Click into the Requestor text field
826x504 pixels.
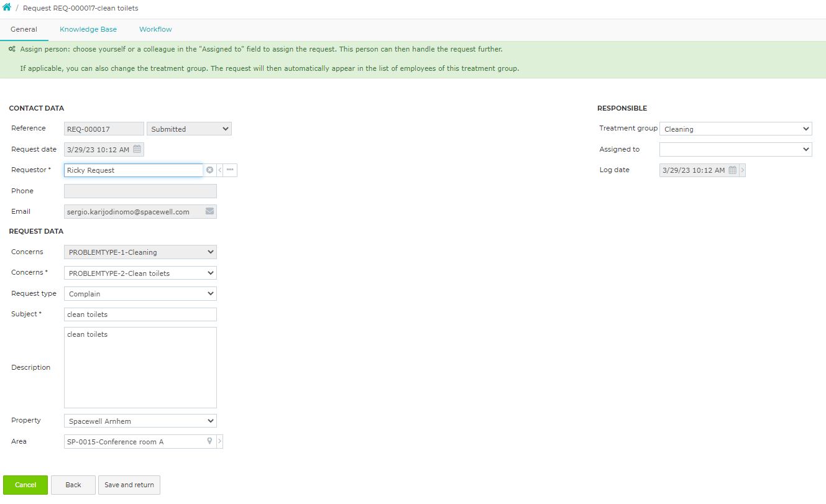coord(134,170)
